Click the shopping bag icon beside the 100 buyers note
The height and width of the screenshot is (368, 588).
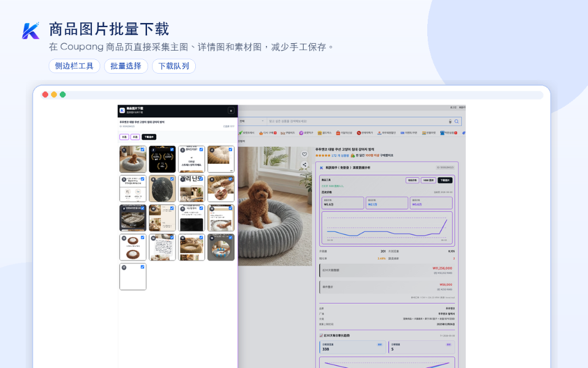353,155
